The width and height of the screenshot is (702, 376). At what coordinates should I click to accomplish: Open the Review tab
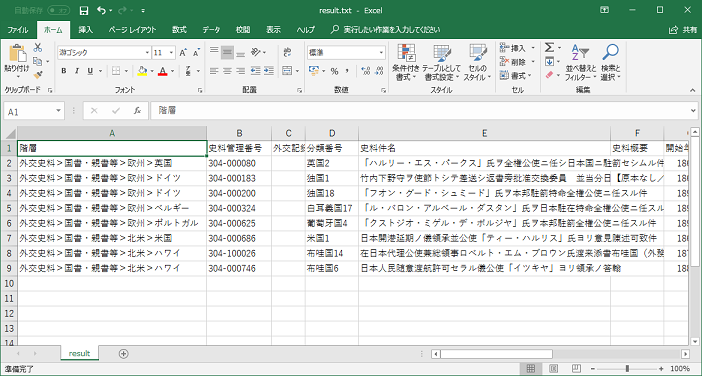click(243, 30)
